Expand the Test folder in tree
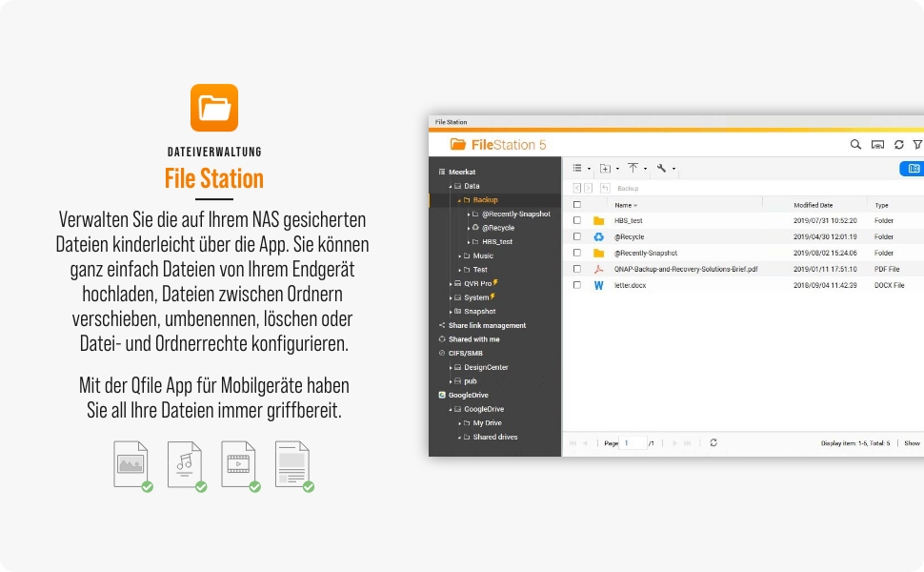Viewport: 924px width, 572px height. [460, 270]
